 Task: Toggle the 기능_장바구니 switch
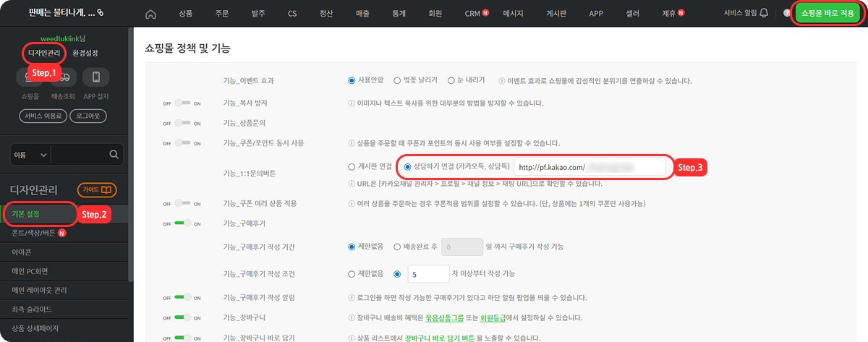[182, 317]
